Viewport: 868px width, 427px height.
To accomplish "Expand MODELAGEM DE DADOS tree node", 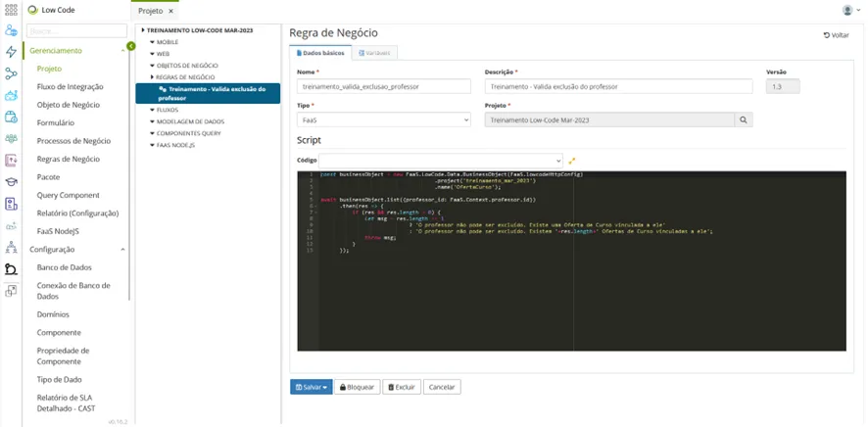I will point(187,121).
